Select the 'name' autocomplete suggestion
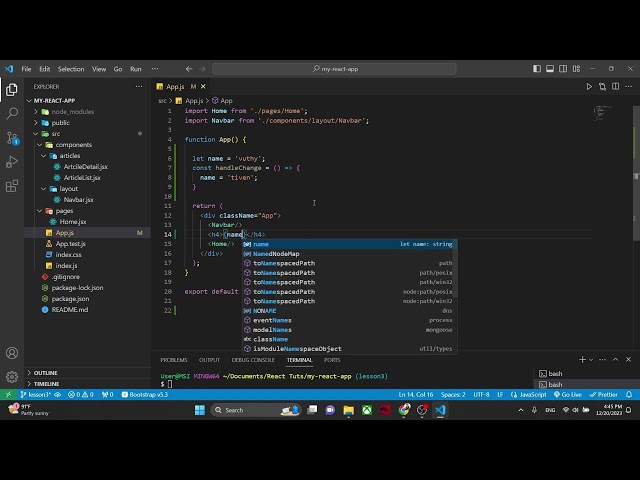Viewport: 640px width, 480px height. [x=350, y=244]
